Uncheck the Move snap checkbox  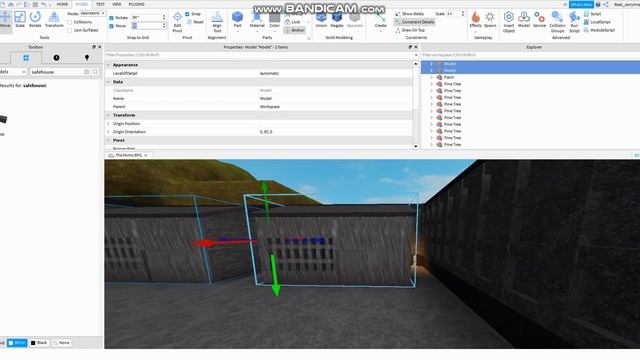111,26
